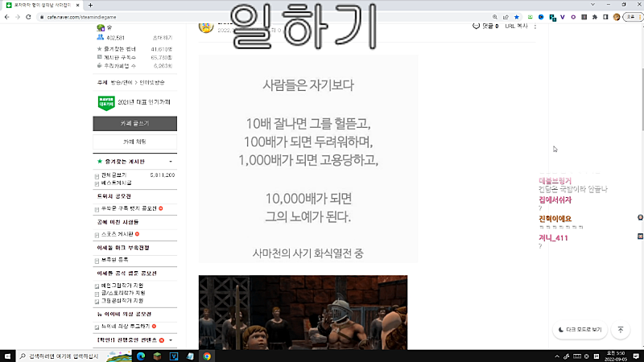Open the purple circle extension

click(573, 17)
